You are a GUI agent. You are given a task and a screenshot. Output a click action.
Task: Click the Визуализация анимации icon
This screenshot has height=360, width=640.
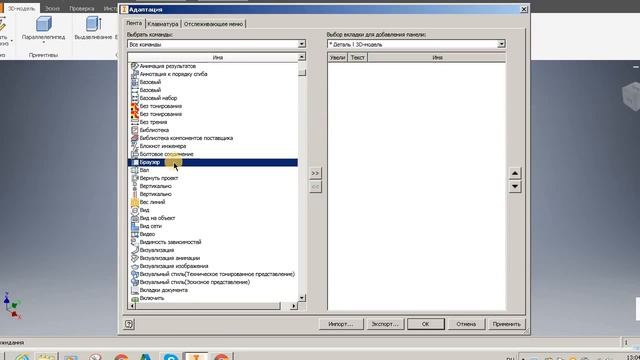135,258
